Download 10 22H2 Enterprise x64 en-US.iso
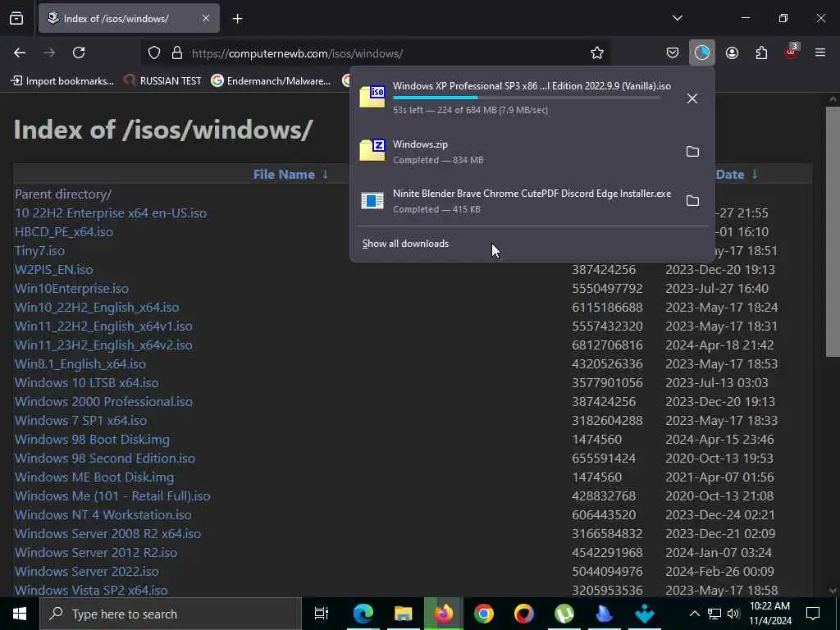This screenshot has width=840, height=630. point(111,212)
